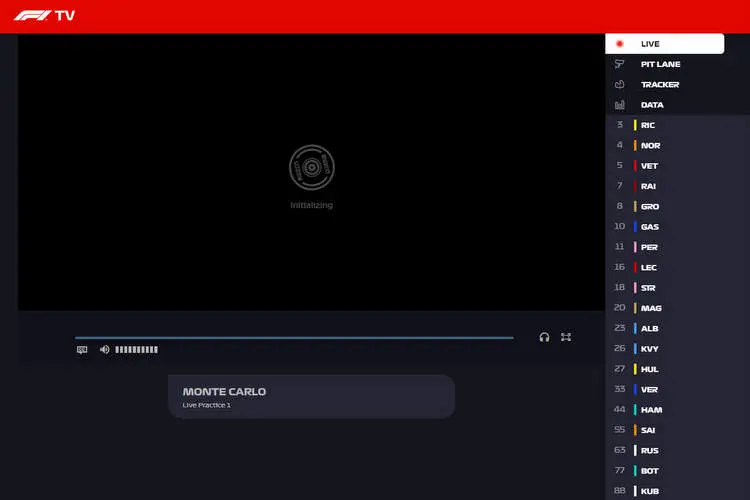Mute the player volume speaker icon
The width and height of the screenshot is (750, 500).
click(104, 350)
